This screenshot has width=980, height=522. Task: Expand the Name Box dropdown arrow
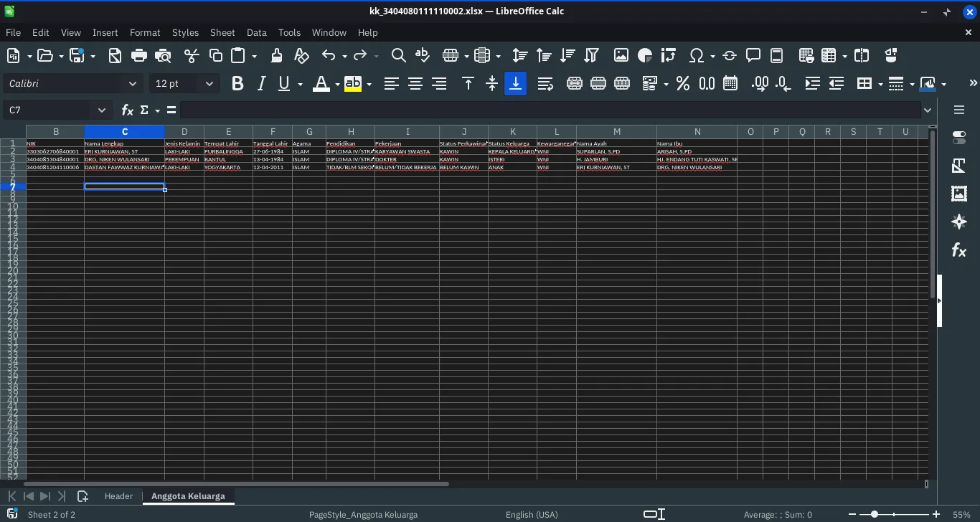pyautogui.click(x=102, y=110)
